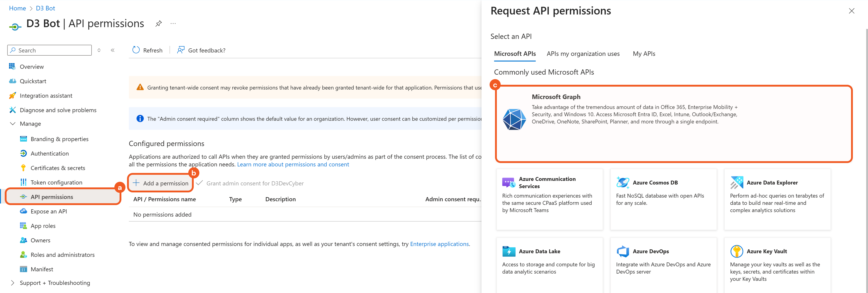Open the Enterprise applications link
868x293 pixels.
(439, 244)
